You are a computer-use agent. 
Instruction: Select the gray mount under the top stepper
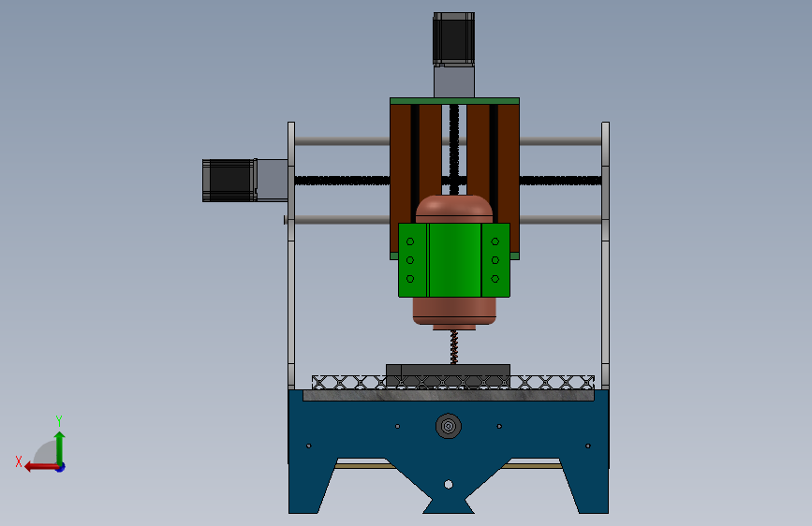454,81
